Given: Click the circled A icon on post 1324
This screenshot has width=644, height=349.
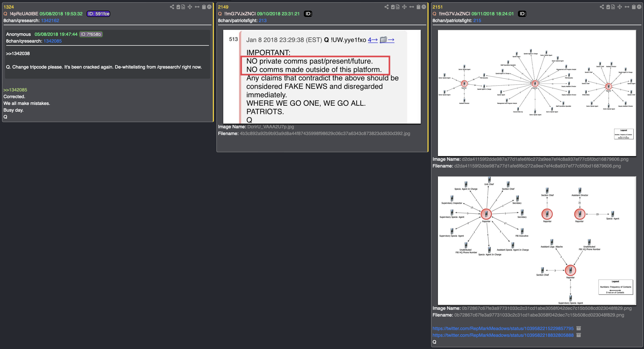Looking at the screenshot, I should [209, 7].
